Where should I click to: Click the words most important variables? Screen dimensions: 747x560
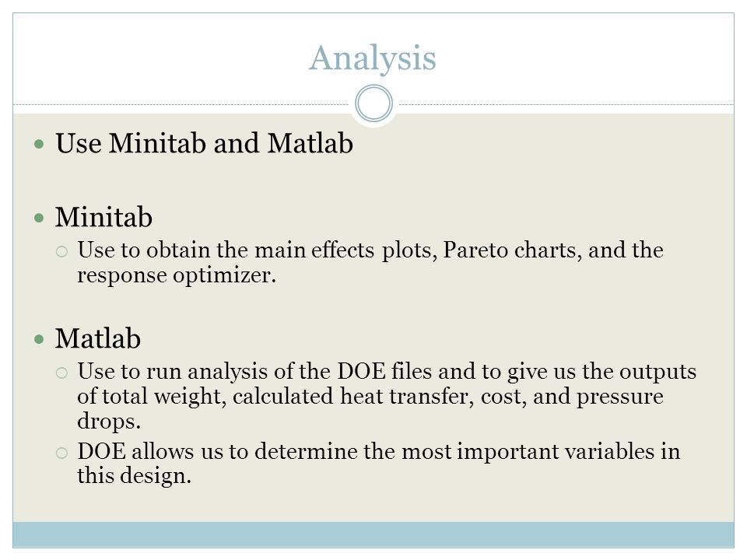[528, 451]
